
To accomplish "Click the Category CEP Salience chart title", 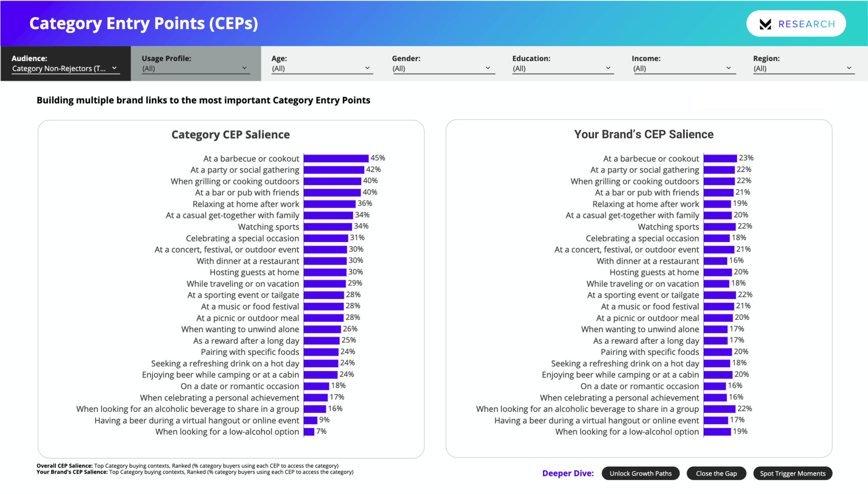I will pos(230,135).
